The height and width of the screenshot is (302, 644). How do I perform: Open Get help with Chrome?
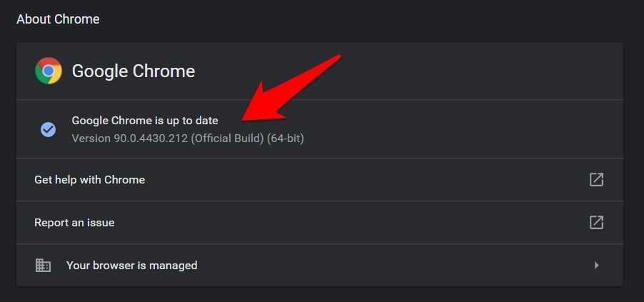pos(90,180)
